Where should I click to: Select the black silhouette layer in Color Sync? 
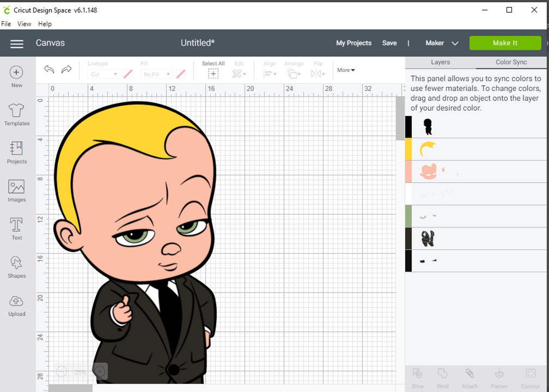pyautogui.click(x=476, y=127)
